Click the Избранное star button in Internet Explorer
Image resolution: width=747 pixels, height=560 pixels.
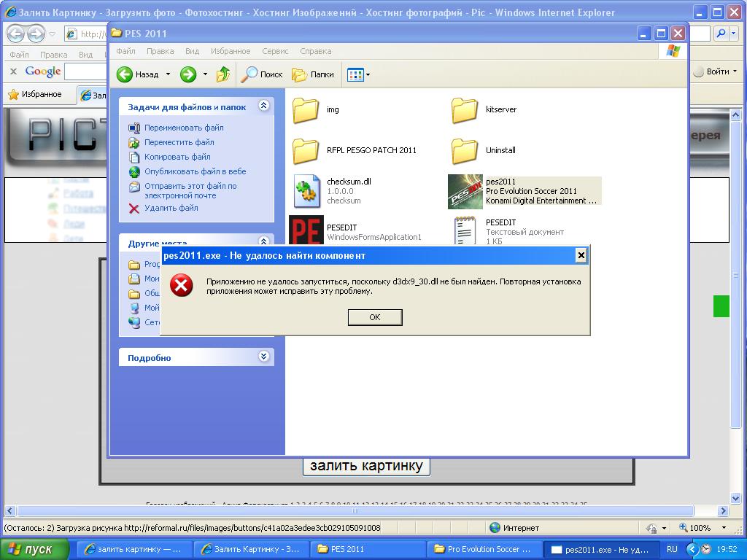[35, 94]
